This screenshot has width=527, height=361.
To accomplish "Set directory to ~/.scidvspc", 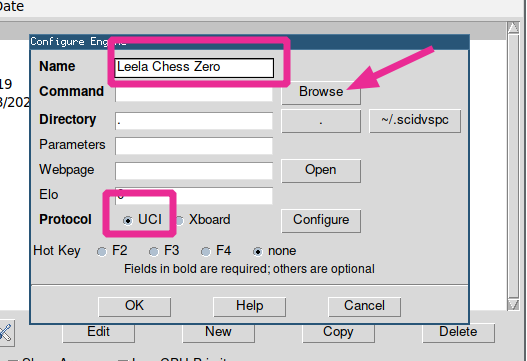I will [x=415, y=121].
